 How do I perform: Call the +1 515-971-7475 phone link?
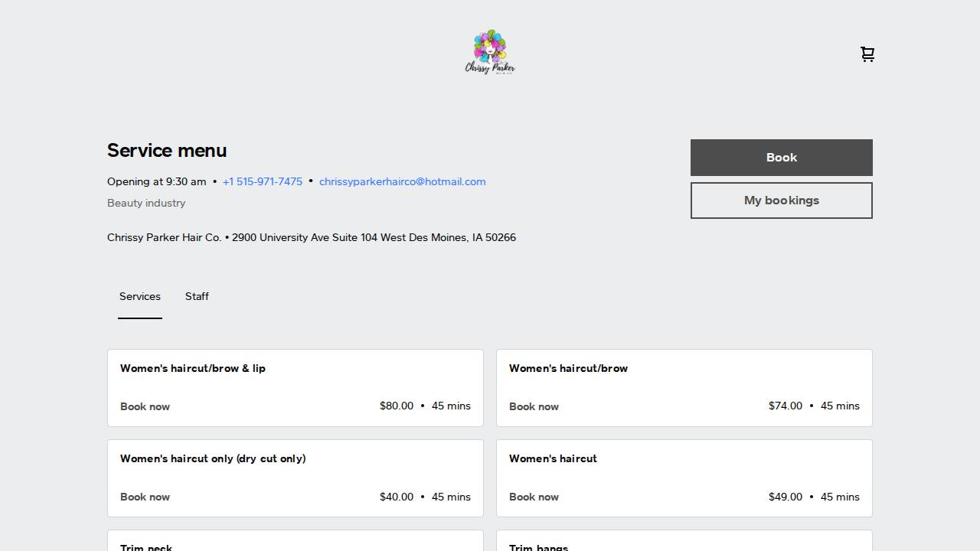[x=262, y=181]
